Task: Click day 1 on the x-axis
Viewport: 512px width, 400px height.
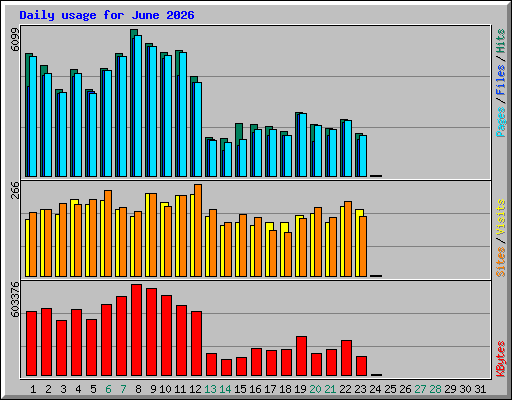Action: [x=33, y=389]
